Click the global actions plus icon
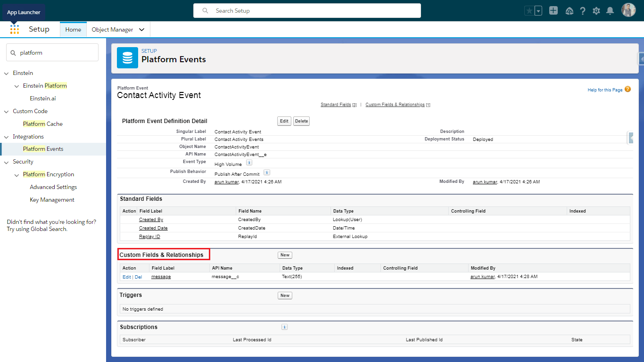The width and height of the screenshot is (644, 362). point(553,10)
